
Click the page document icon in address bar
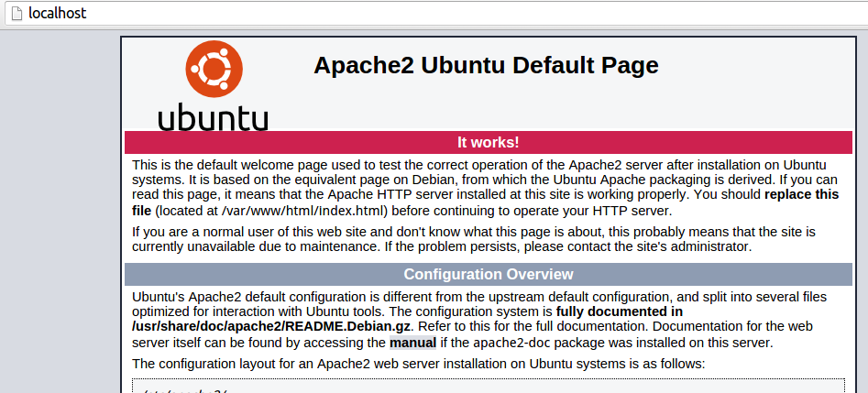click(x=16, y=13)
